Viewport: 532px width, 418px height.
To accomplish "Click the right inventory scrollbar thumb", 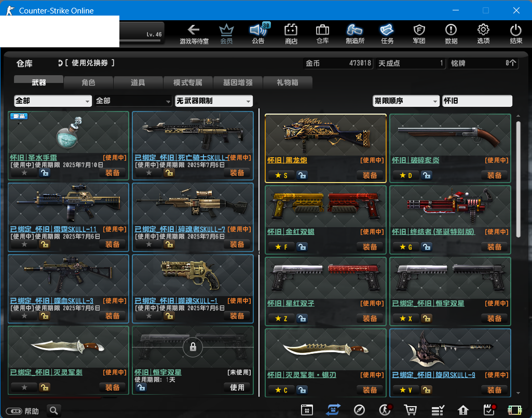I will (518, 179).
